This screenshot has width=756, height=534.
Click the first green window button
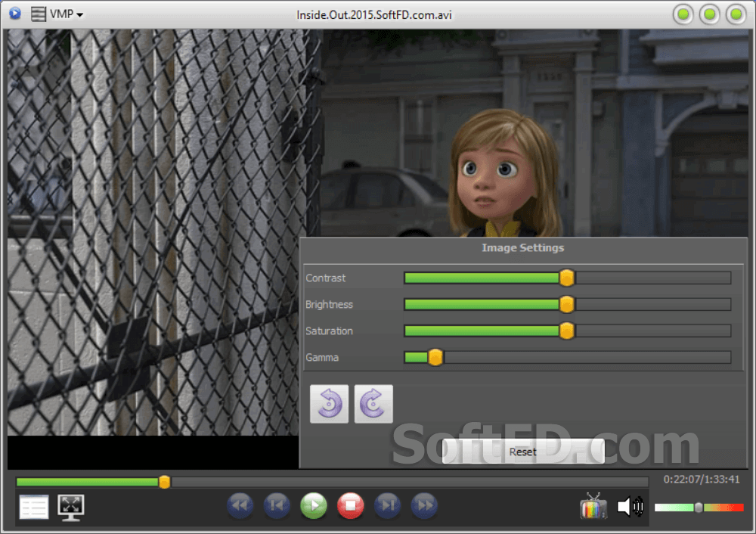[683, 14]
